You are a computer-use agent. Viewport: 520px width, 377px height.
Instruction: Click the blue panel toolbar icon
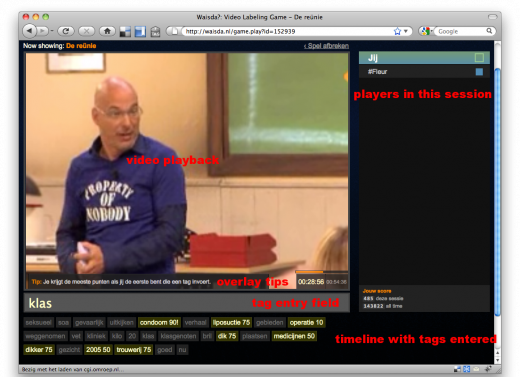(x=140, y=32)
